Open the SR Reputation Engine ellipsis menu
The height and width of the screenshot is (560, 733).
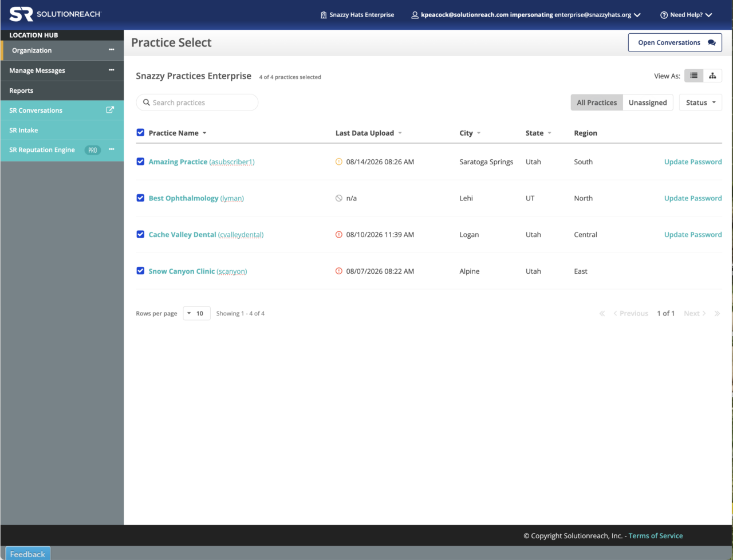coord(112,149)
